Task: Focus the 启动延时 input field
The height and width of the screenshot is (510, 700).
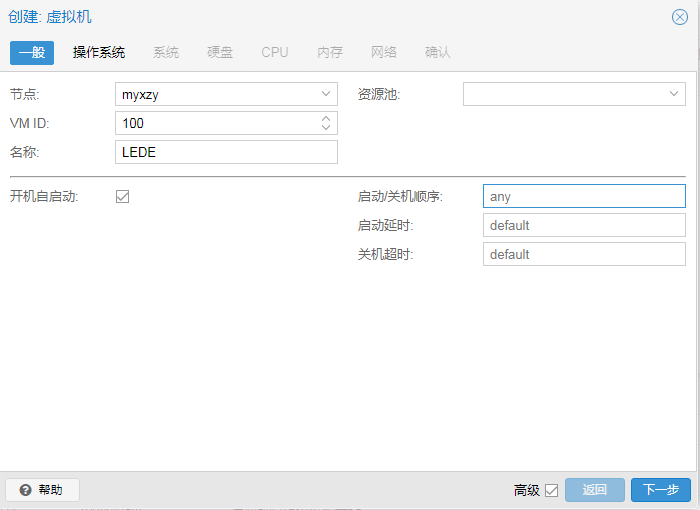Action: coord(583,225)
